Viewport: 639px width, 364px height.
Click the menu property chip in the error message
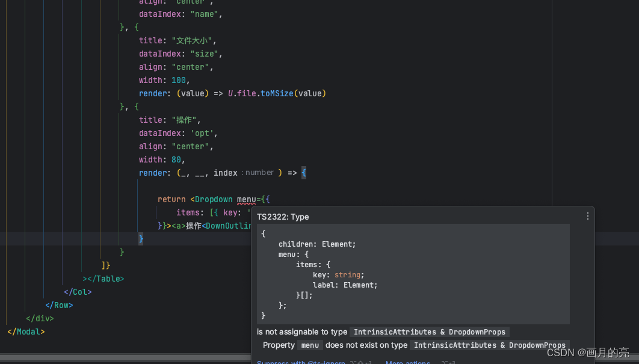pyautogui.click(x=310, y=345)
